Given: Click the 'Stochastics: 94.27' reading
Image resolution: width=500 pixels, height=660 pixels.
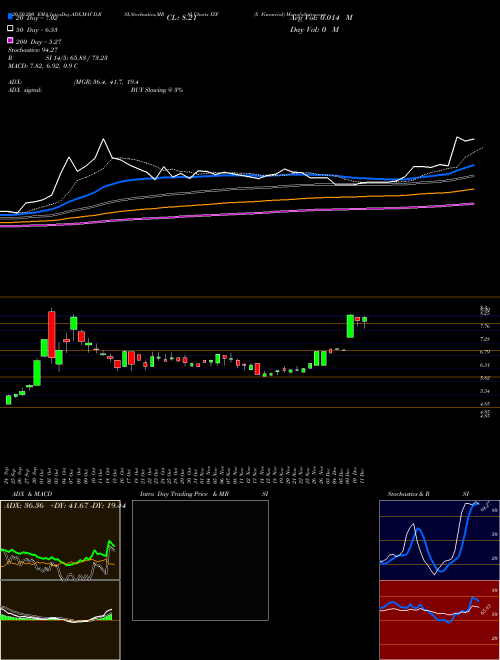Looking at the screenshot, I should tap(33, 50).
